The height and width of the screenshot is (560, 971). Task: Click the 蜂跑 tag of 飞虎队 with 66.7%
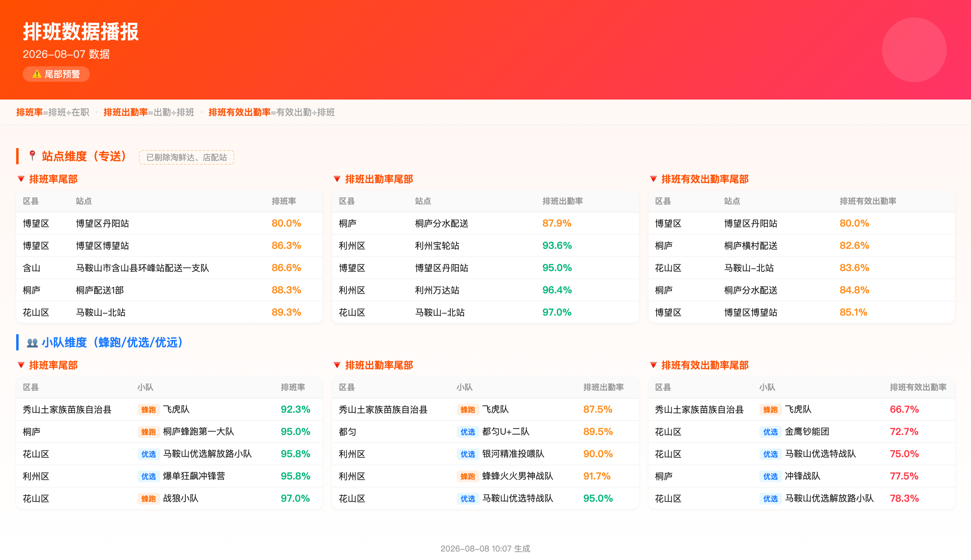770,409
